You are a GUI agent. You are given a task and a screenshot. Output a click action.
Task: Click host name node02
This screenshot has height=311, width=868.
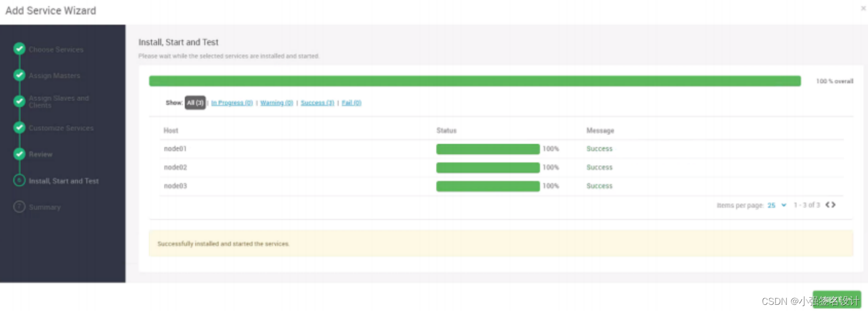(175, 167)
